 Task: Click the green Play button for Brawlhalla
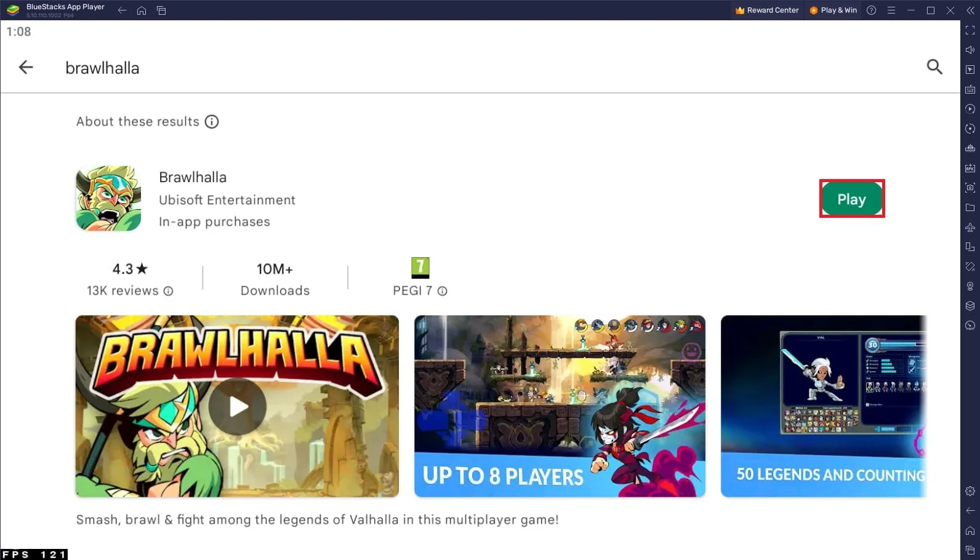coord(851,199)
